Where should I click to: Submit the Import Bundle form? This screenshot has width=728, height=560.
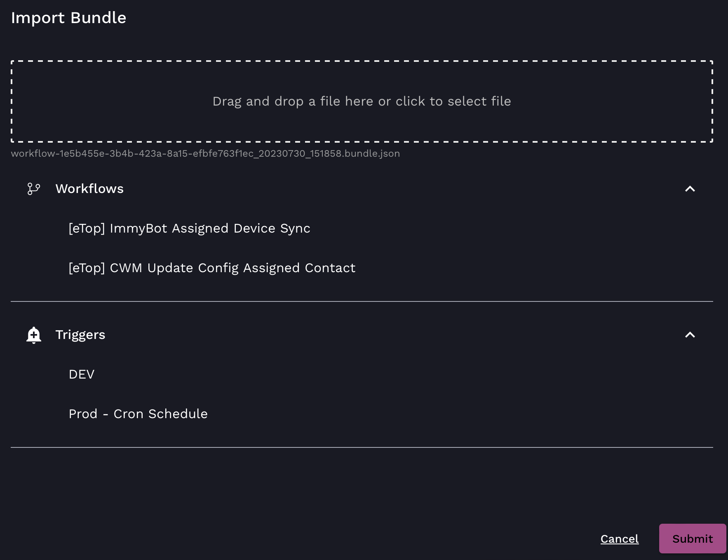693,539
